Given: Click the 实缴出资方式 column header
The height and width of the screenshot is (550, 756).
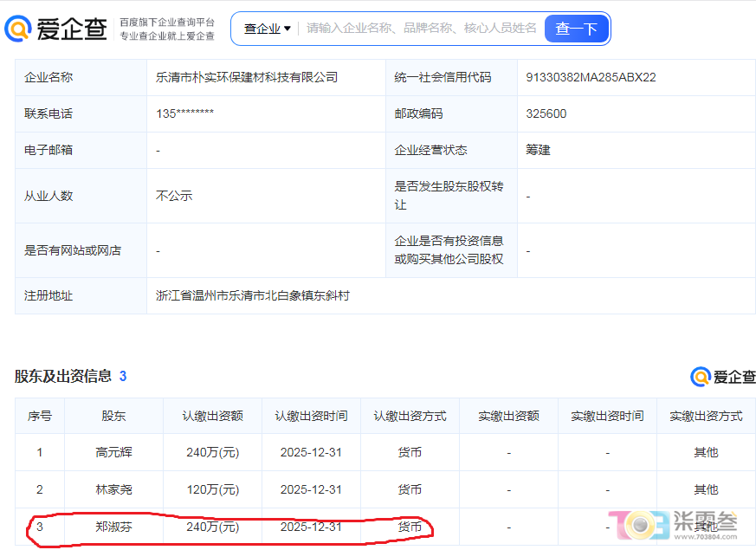Looking at the screenshot, I should point(707,416).
